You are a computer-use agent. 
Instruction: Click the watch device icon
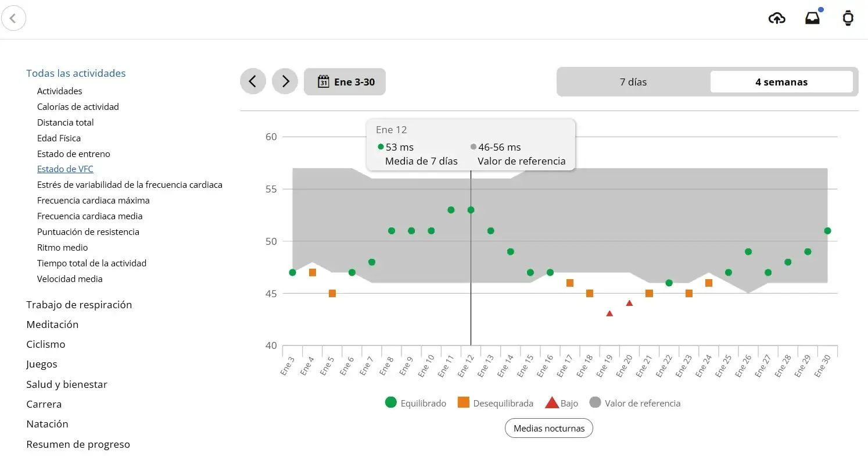coord(848,19)
